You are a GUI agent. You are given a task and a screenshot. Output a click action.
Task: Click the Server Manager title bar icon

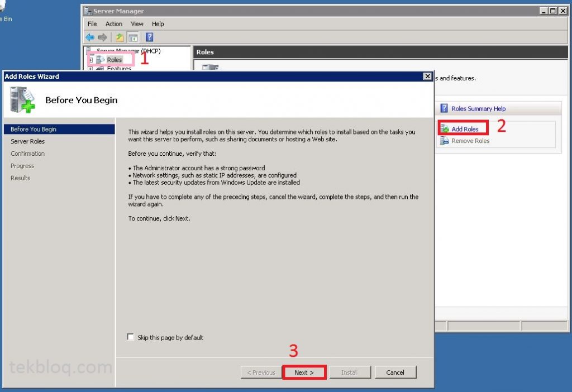pyautogui.click(x=88, y=11)
